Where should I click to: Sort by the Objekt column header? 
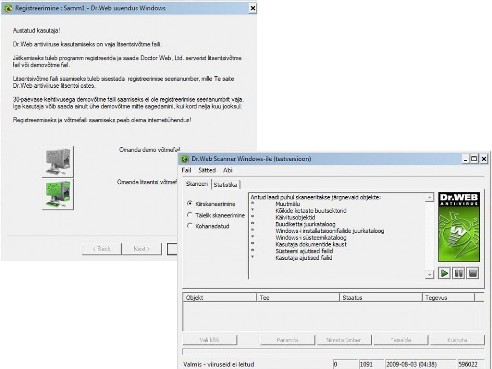[220, 298]
